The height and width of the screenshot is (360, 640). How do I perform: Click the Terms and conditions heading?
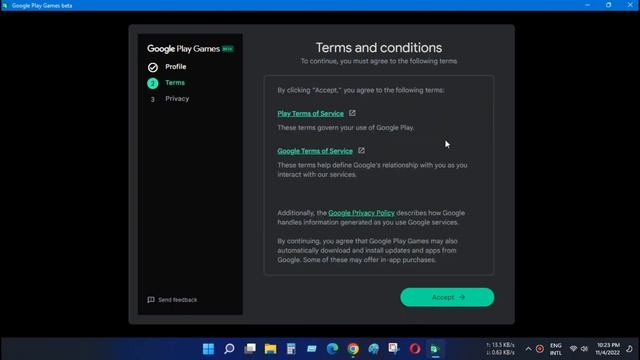[379, 48]
